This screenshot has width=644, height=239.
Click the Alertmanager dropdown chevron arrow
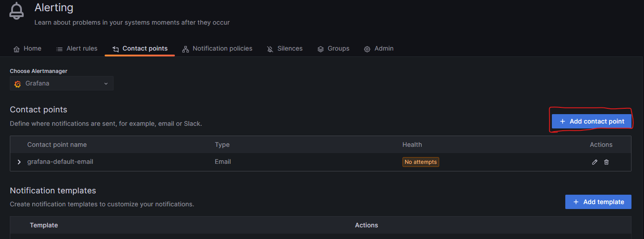pos(106,84)
